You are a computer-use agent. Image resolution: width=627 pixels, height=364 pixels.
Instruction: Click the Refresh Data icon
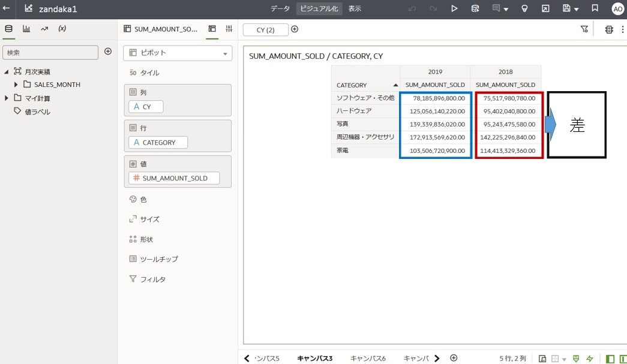tap(475, 8)
